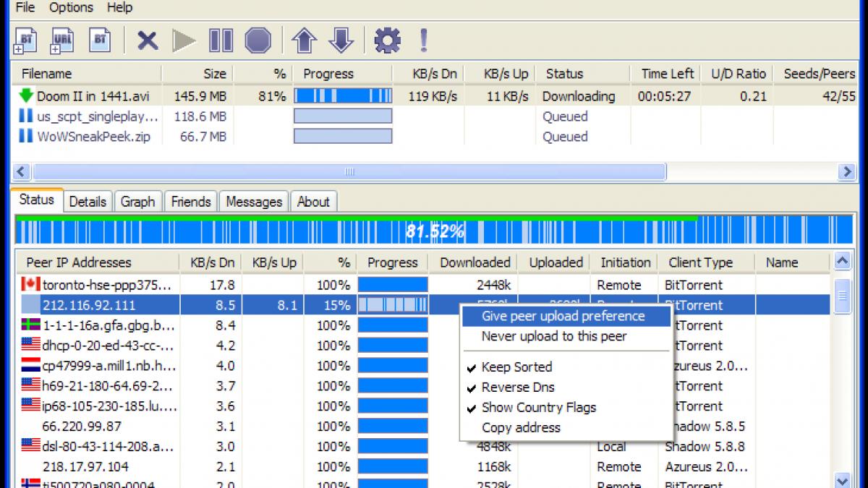Viewport: 868px width, 488px height.
Task: Uncheck Reverse Dns in context menu
Action: [x=518, y=388]
